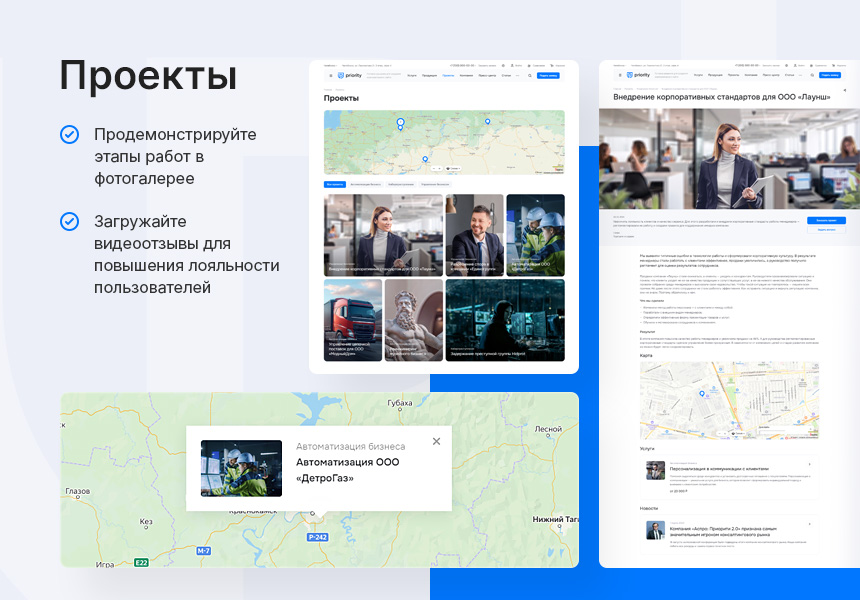The width and height of the screenshot is (860, 600).
Task: Open the city selector dropdown in the header
Action: (332, 65)
